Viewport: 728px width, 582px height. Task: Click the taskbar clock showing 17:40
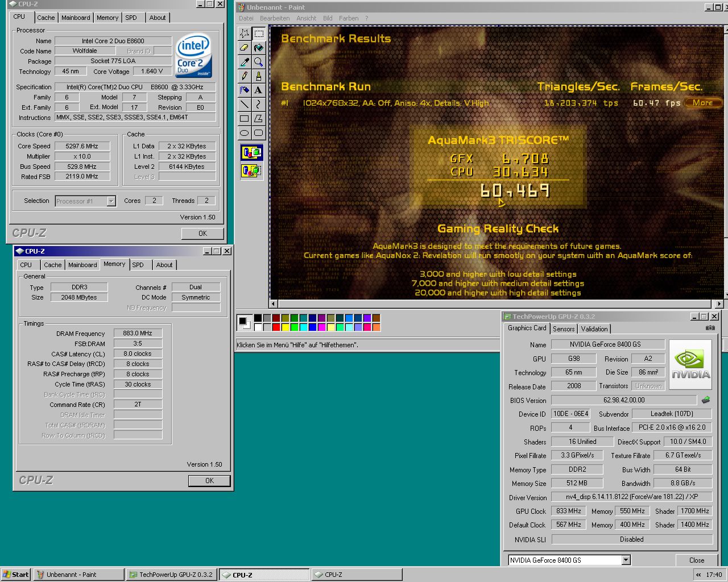tap(714, 575)
